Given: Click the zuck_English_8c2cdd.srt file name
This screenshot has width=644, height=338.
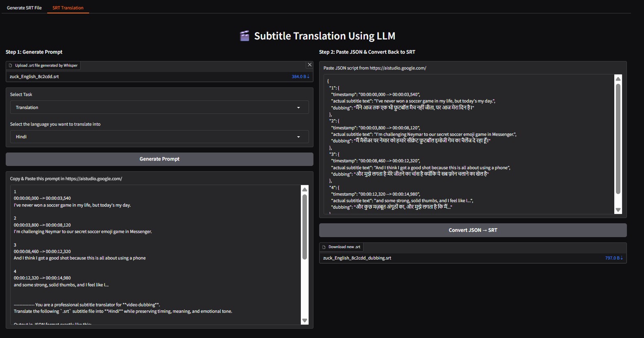Looking at the screenshot, I should click(x=34, y=76).
